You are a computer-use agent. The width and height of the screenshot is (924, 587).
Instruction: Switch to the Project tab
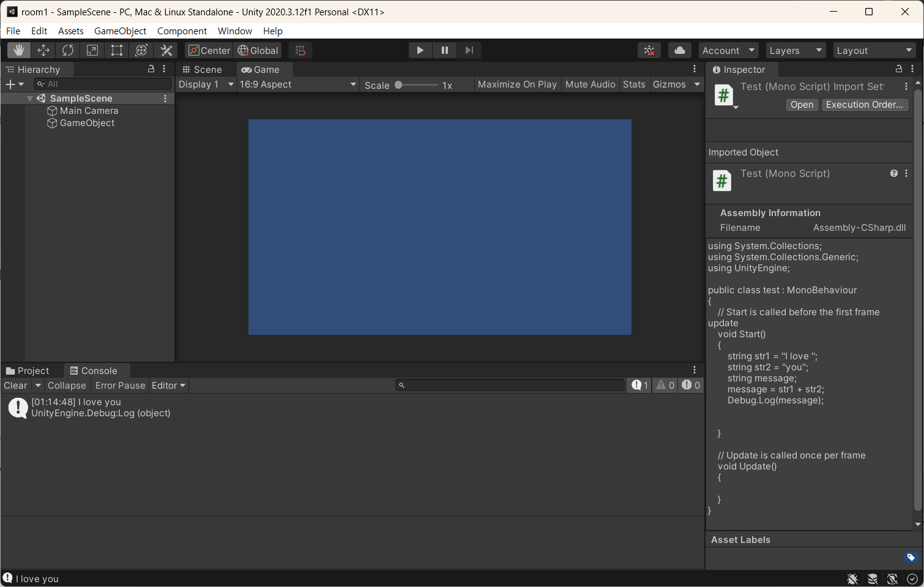click(x=28, y=370)
